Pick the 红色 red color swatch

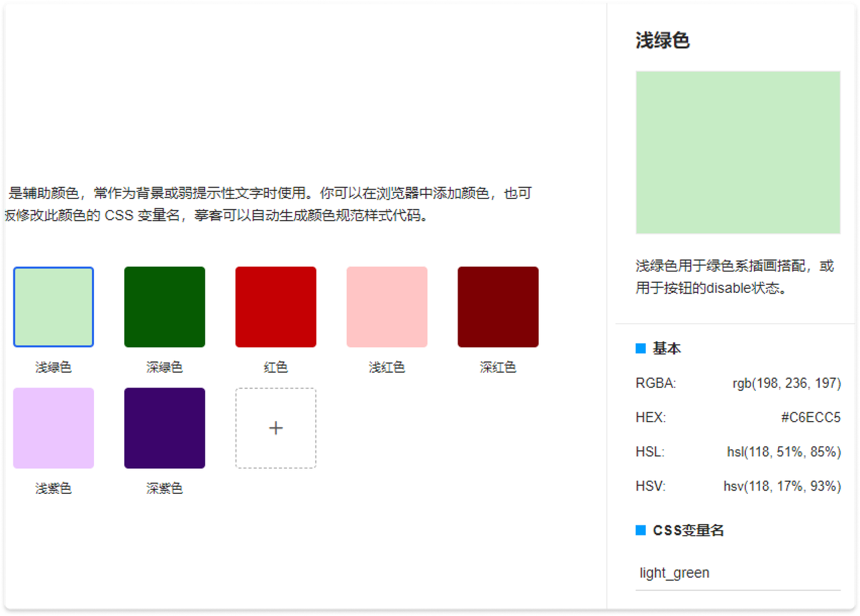pos(275,307)
